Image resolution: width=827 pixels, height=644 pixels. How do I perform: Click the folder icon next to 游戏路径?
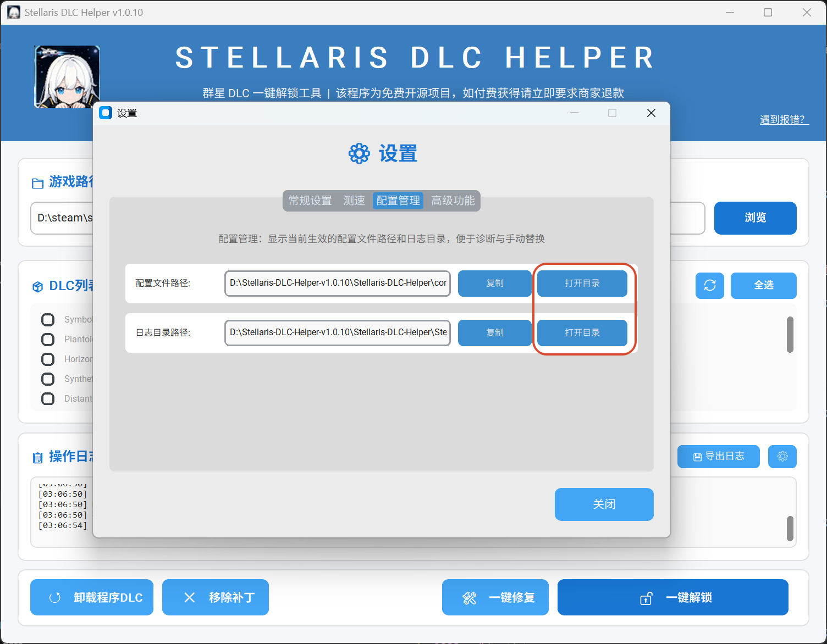38,183
